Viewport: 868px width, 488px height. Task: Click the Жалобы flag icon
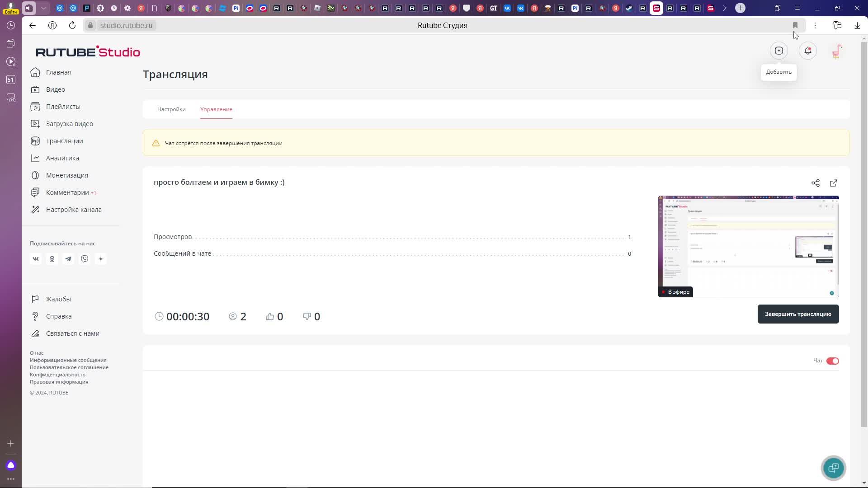point(35,299)
